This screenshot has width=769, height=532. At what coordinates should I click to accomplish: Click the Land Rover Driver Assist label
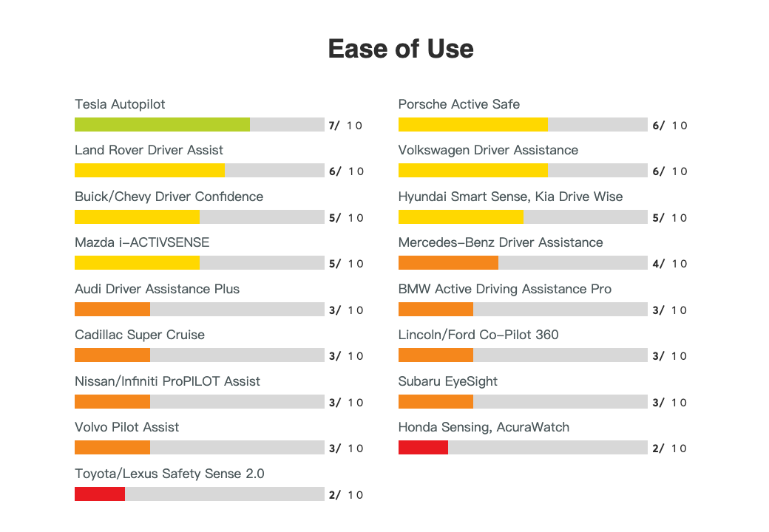click(149, 150)
